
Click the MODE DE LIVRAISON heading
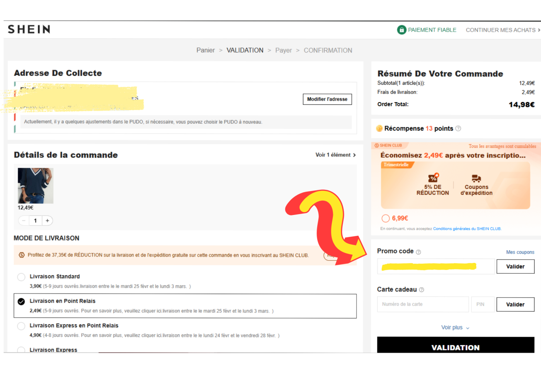46,238
